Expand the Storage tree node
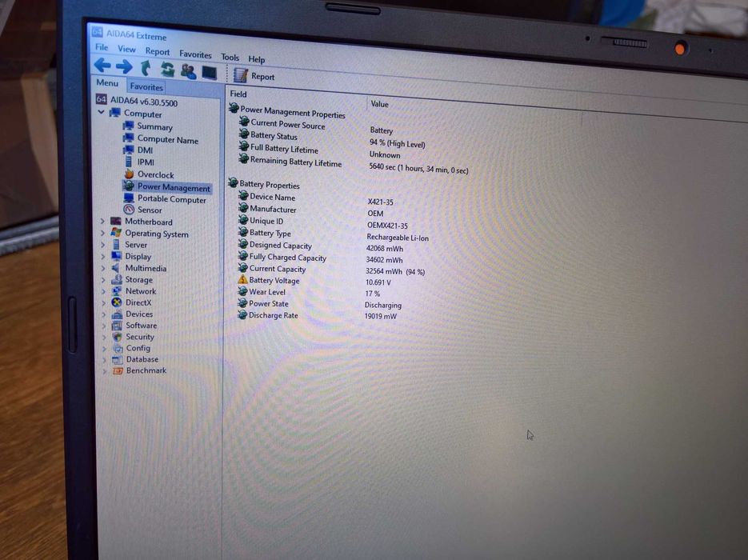748x560 pixels. click(x=103, y=279)
